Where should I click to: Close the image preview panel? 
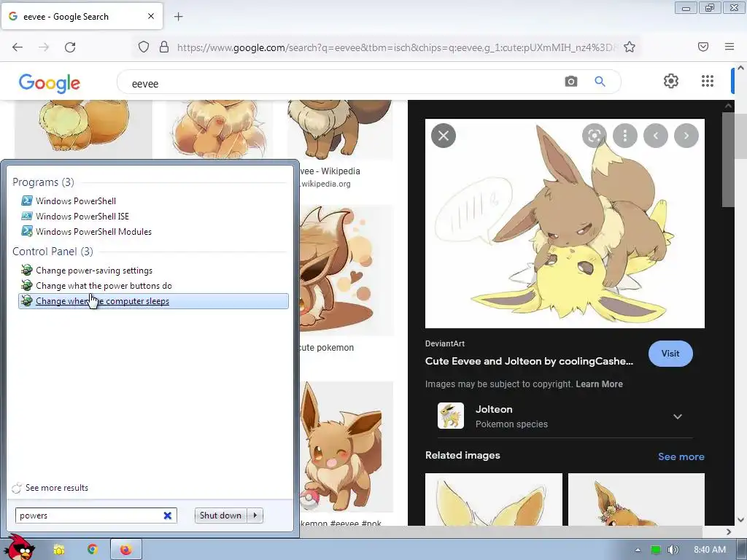(444, 136)
